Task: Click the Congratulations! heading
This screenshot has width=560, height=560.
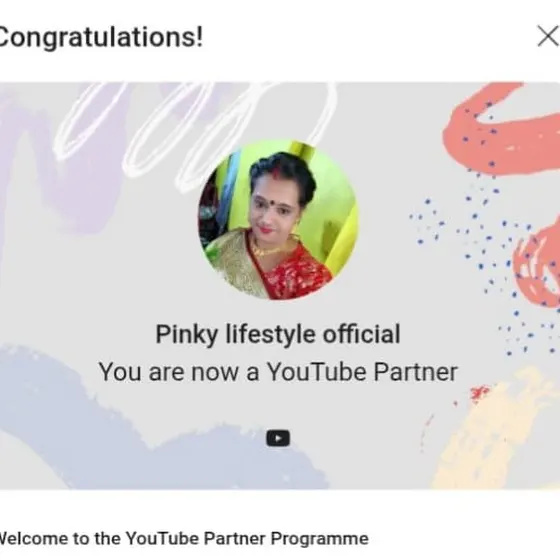Action: pyautogui.click(x=101, y=38)
